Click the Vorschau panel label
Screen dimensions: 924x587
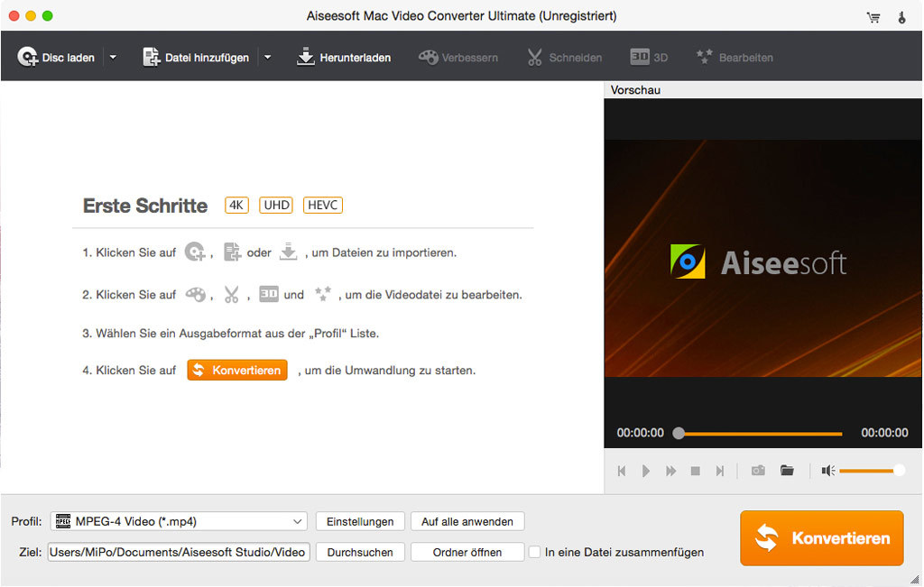tap(635, 90)
